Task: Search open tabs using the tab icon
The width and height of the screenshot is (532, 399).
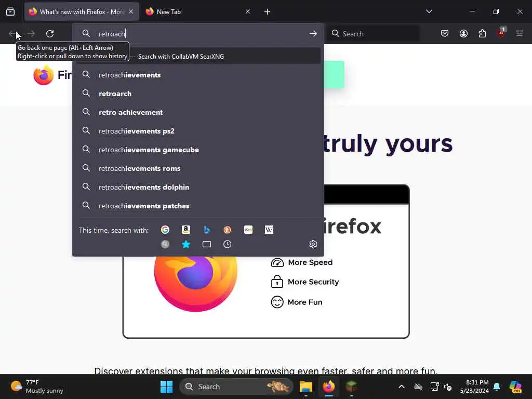Action: click(207, 244)
